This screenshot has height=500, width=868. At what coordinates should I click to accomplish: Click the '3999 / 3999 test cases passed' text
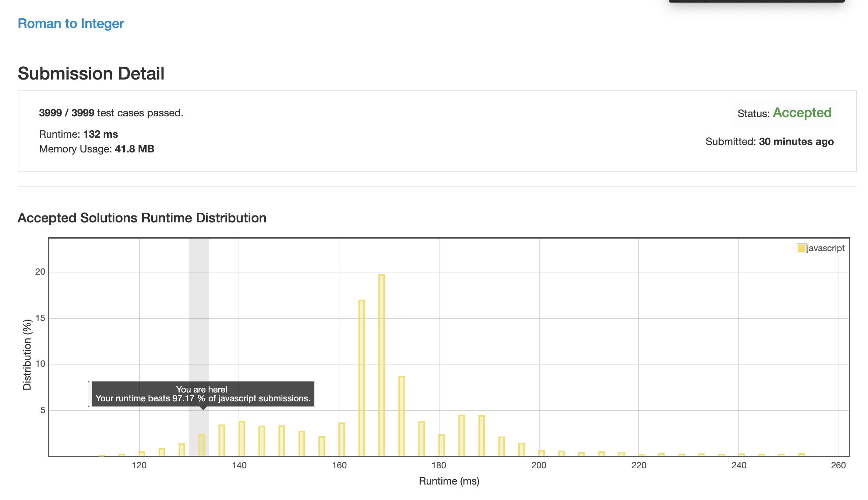tap(111, 113)
